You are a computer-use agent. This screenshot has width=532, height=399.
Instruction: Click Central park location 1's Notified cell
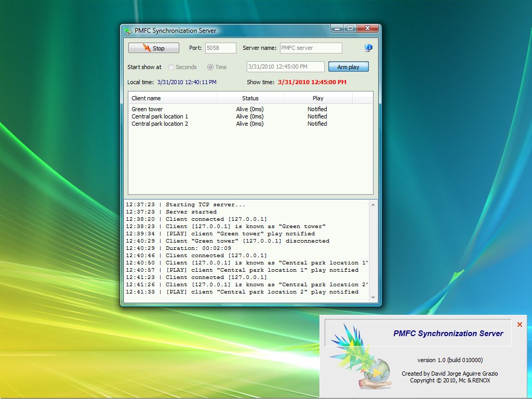coord(317,116)
